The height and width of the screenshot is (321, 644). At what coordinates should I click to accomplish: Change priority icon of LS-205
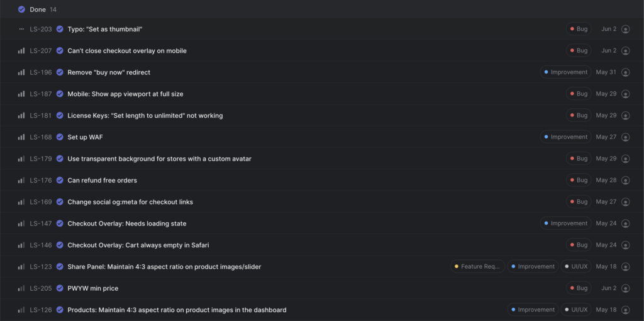[x=21, y=288]
